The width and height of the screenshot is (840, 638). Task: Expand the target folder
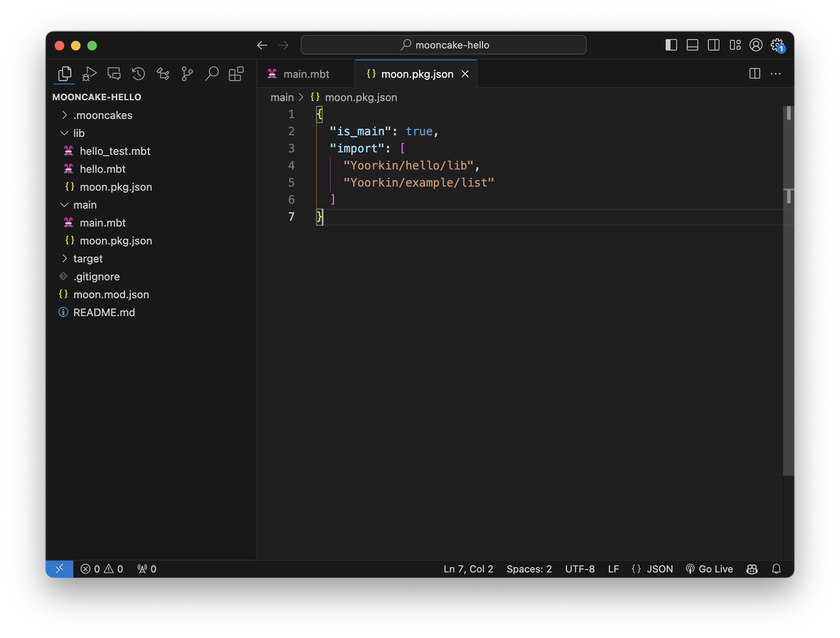(151, 259)
